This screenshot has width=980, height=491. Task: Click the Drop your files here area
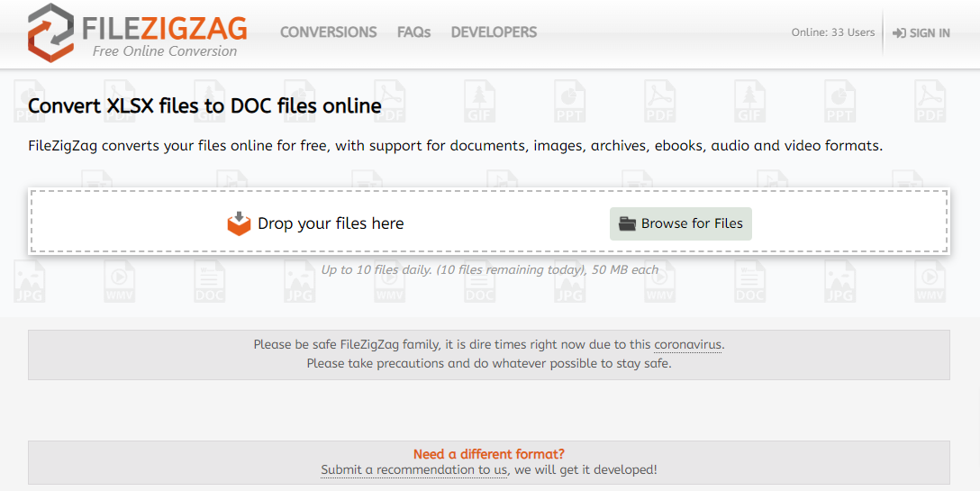(x=489, y=223)
